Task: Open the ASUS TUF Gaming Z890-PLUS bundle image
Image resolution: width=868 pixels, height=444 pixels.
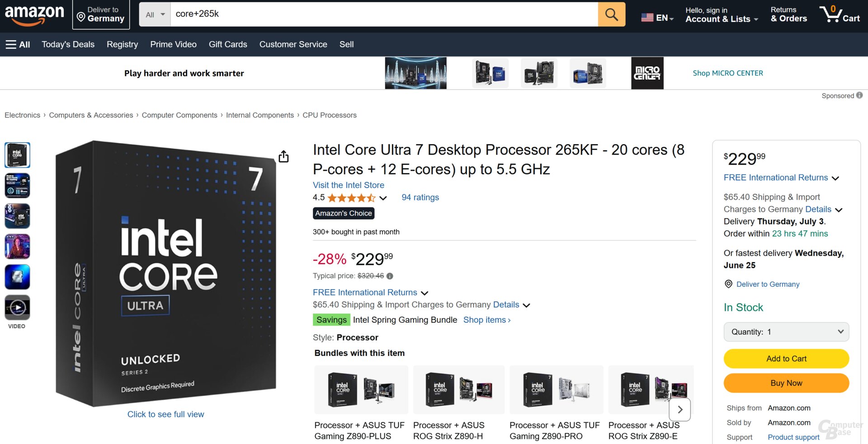Action: [x=361, y=389]
